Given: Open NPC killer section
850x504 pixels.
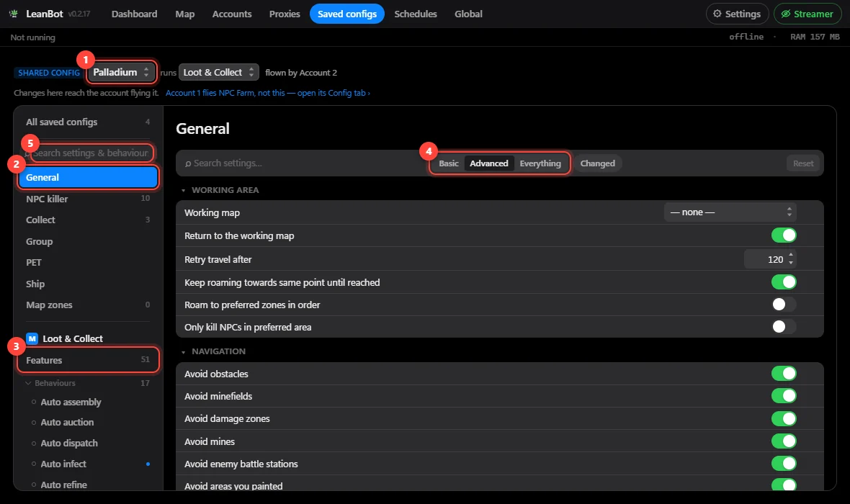Looking at the screenshot, I should [88, 199].
